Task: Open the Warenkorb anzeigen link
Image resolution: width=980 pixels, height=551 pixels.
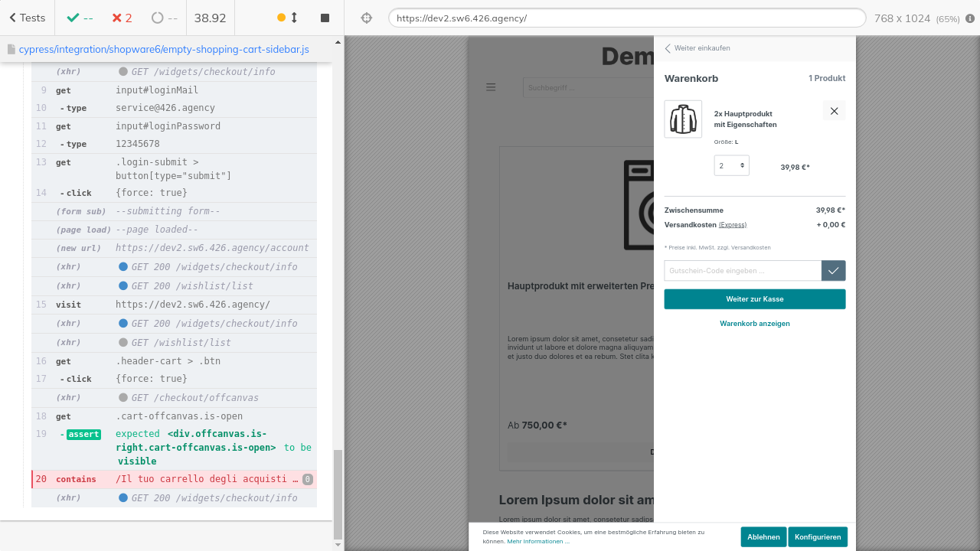Action: pos(754,324)
